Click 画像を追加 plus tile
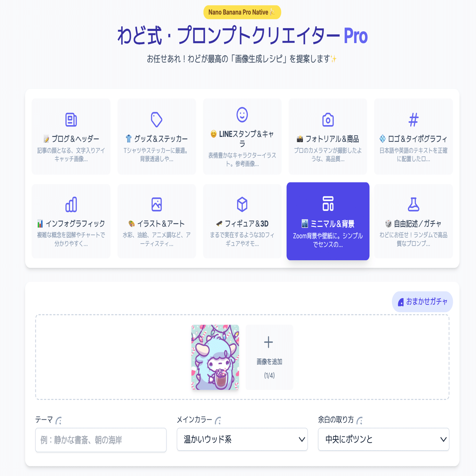 point(269,357)
